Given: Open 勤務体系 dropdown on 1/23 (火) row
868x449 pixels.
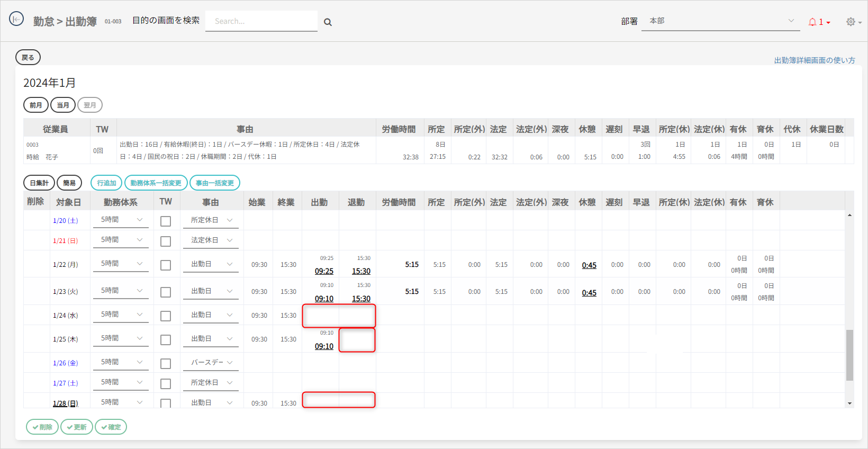Looking at the screenshot, I should pos(121,291).
